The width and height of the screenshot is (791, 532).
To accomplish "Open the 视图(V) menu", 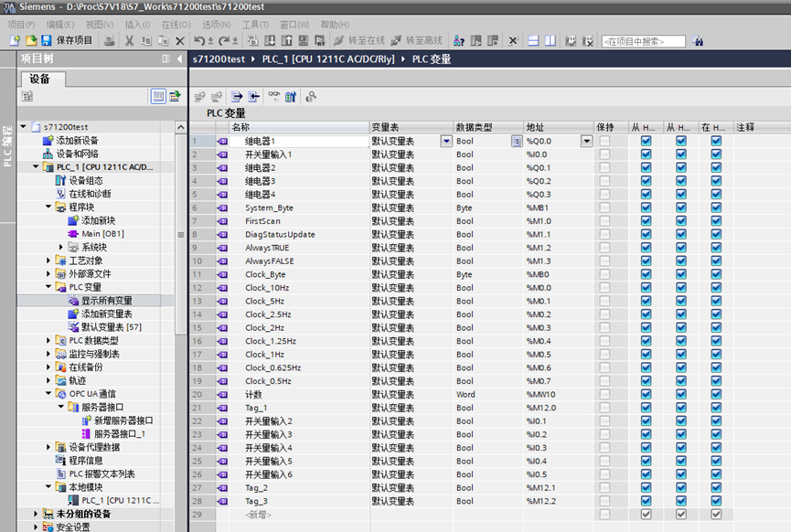I will pyautogui.click(x=100, y=24).
